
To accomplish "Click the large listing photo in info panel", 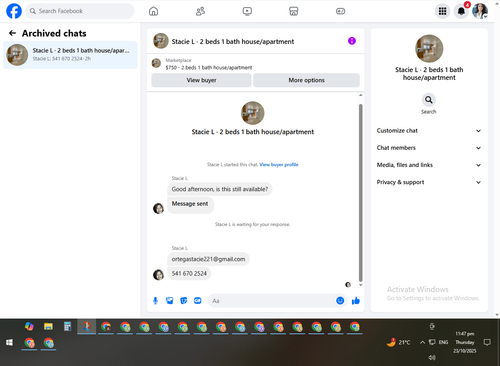I will [429, 49].
